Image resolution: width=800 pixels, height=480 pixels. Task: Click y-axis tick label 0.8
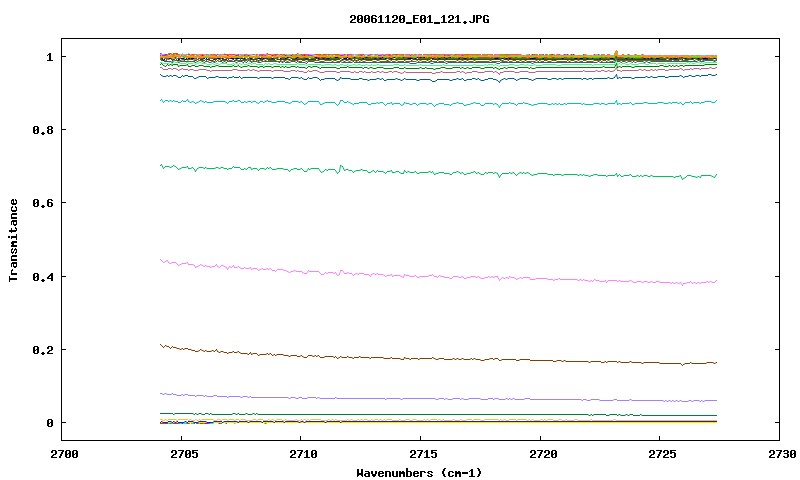[43, 130]
